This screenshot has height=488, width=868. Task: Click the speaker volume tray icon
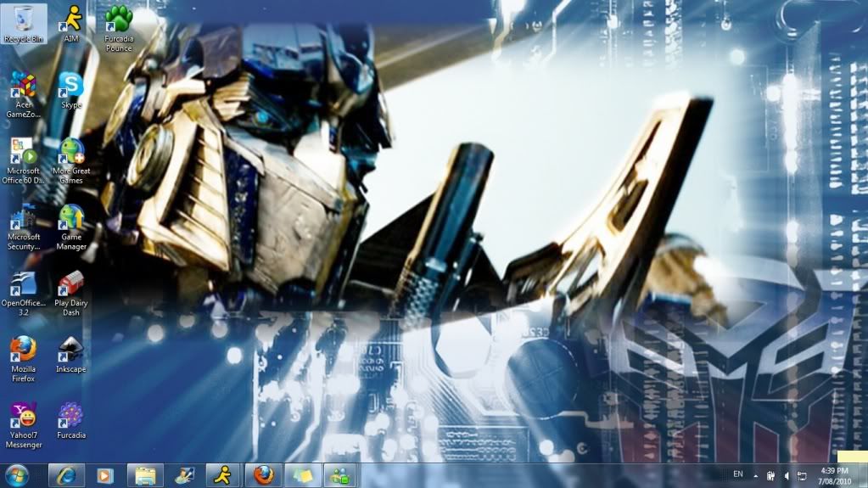(787, 475)
